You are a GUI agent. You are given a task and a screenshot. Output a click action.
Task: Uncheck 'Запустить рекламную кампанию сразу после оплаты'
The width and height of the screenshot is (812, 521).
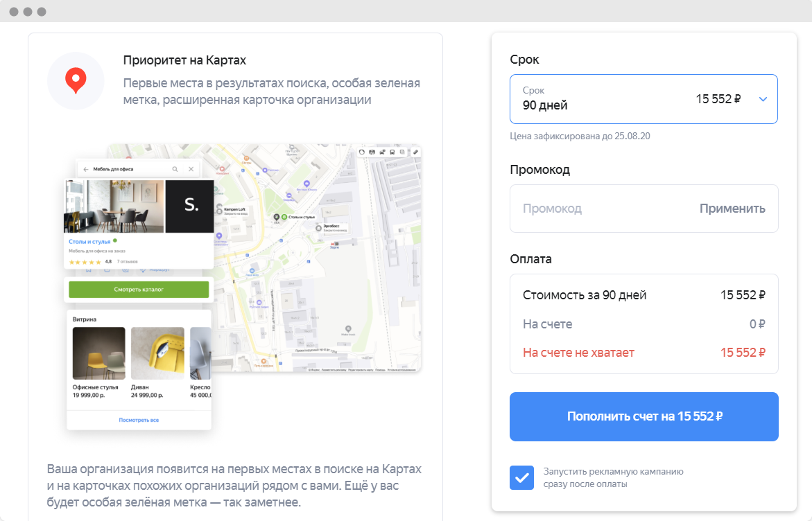click(521, 477)
